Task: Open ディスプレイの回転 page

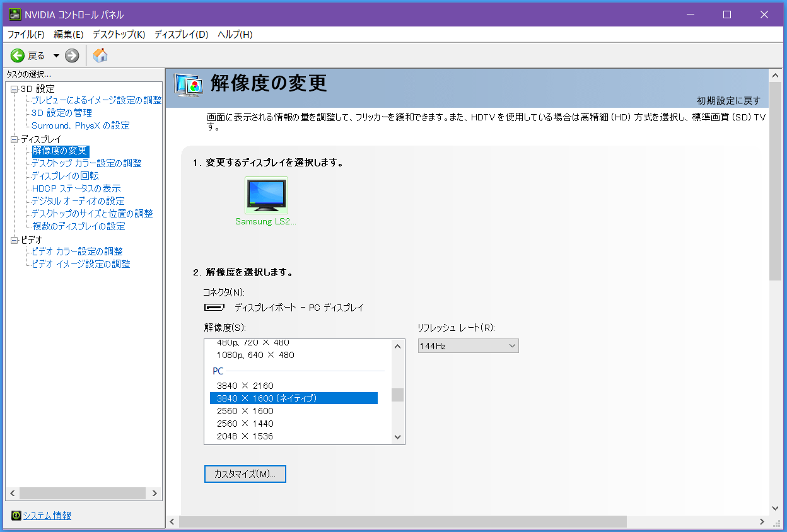Action: click(66, 176)
